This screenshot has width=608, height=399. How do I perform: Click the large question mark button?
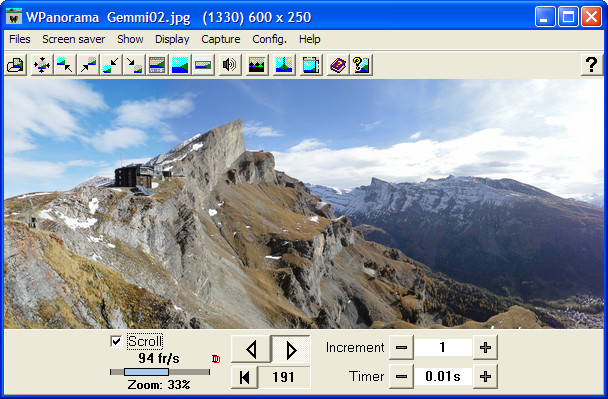(591, 64)
